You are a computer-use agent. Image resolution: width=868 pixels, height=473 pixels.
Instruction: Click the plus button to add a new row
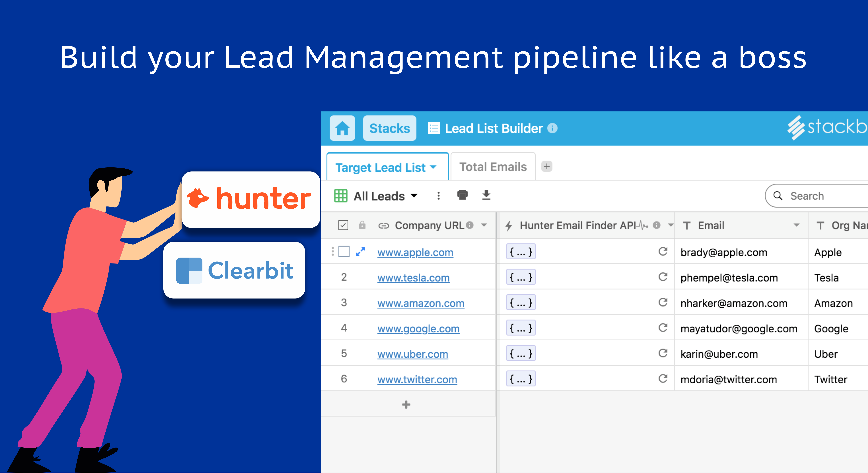pyautogui.click(x=406, y=404)
